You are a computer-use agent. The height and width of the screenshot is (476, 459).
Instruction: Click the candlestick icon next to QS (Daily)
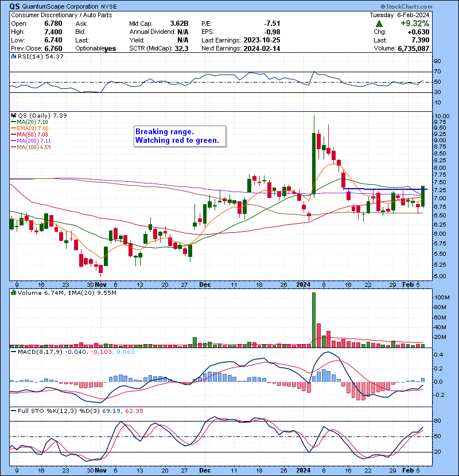(13, 115)
